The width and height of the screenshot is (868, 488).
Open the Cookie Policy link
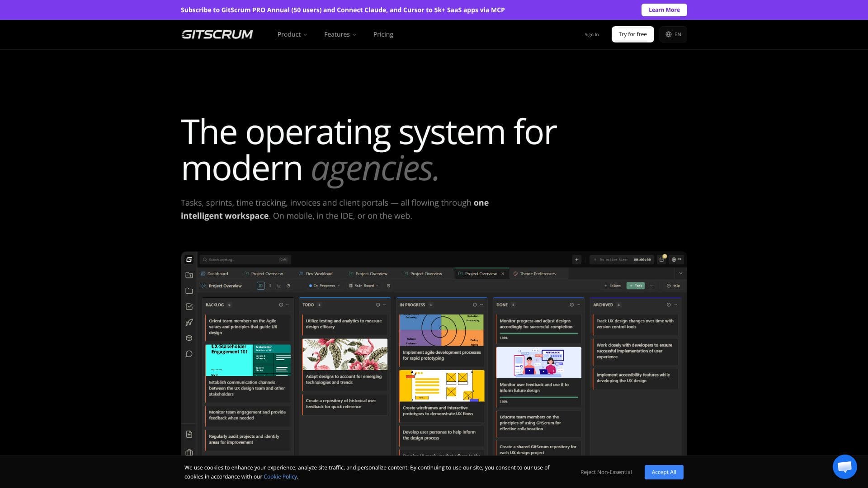[280, 476]
